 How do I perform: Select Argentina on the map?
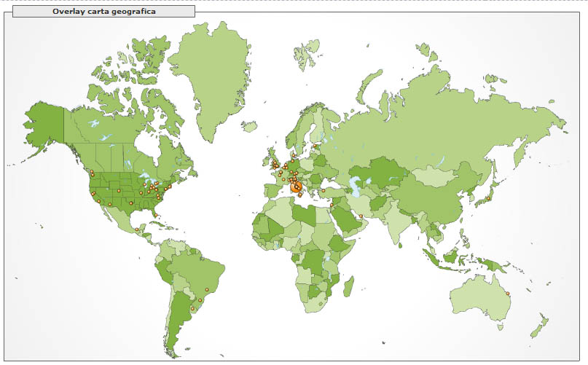coord(178,315)
